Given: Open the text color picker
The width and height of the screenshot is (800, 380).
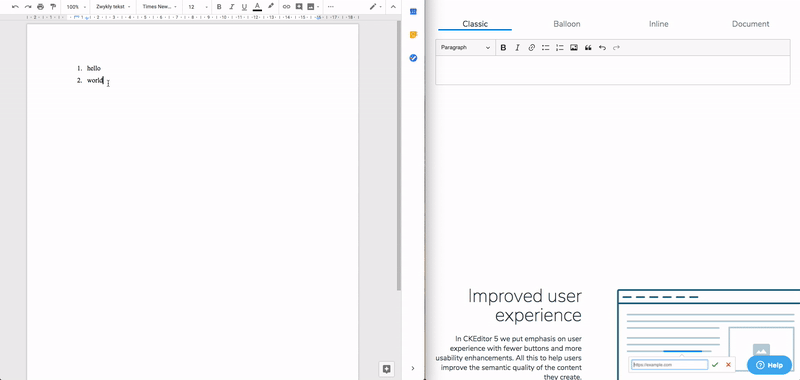Looking at the screenshot, I should point(257,7).
